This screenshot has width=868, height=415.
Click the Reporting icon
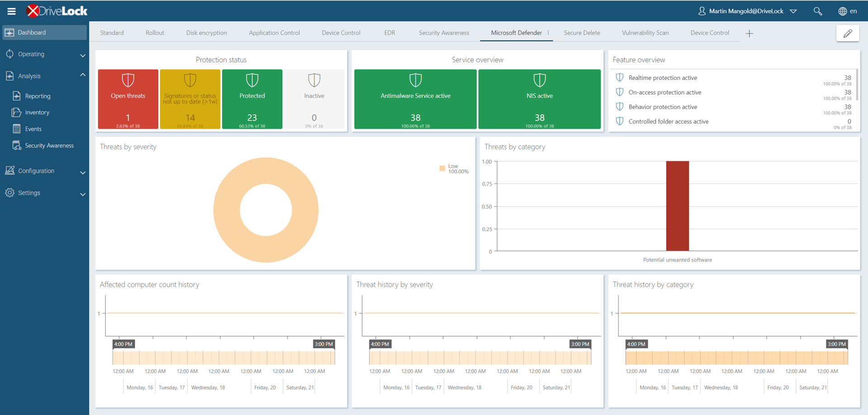click(x=17, y=96)
